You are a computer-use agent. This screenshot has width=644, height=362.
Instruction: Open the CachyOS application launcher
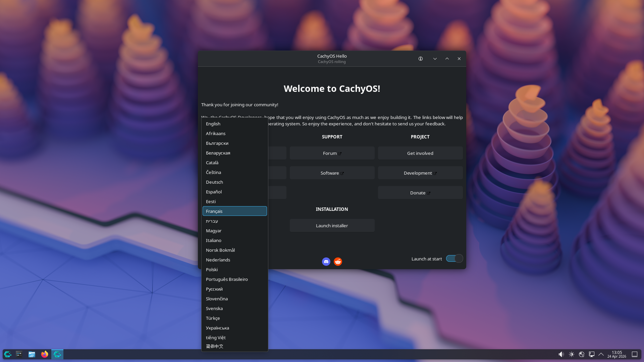coord(8,354)
